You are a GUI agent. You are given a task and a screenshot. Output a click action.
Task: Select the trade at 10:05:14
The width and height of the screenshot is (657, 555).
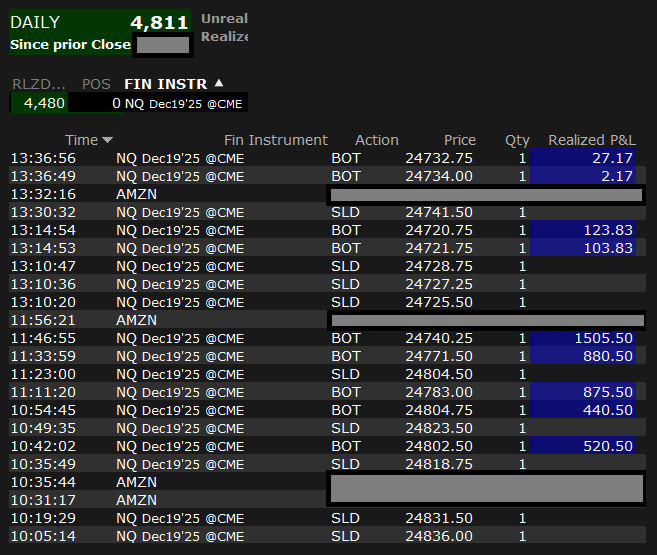(x=327, y=537)
